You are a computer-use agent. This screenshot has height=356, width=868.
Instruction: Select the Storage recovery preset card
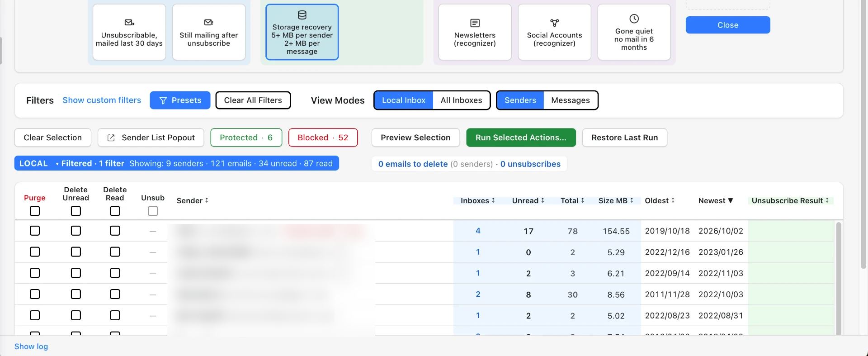[302, 32]
